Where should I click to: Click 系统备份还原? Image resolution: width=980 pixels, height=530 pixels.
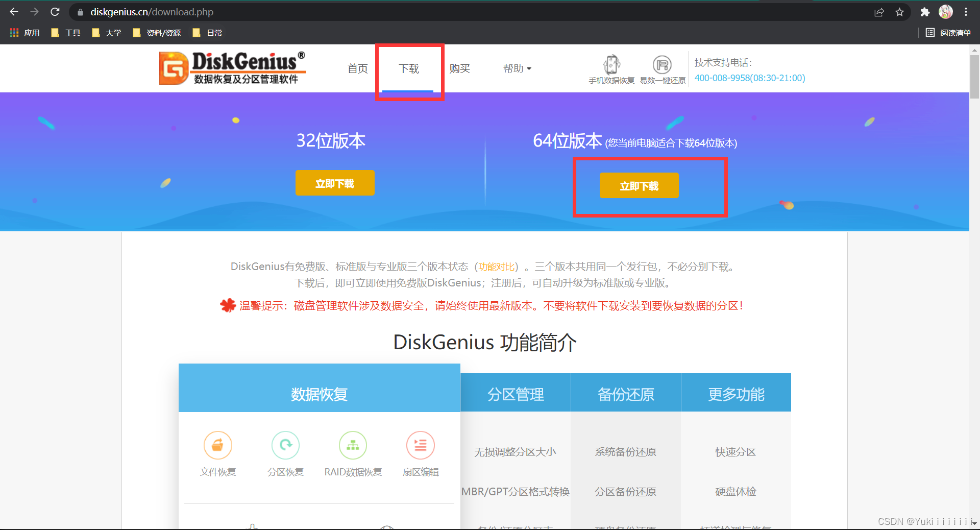pos(625,452)
